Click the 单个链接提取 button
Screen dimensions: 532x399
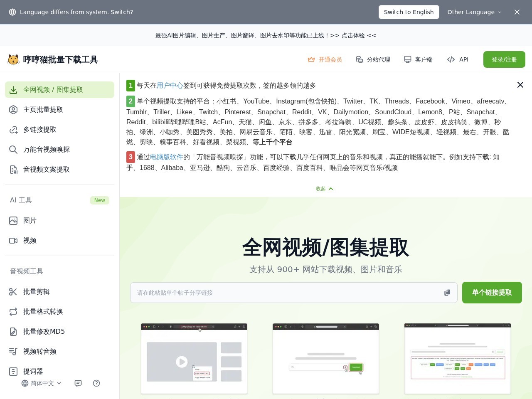[492, 293]
